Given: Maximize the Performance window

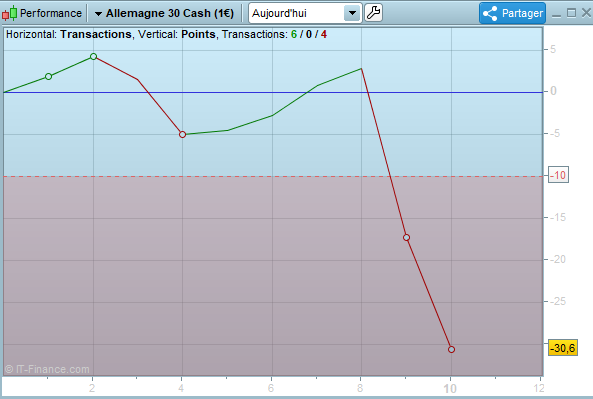Looking at the screenshot, I should [571, 13].
